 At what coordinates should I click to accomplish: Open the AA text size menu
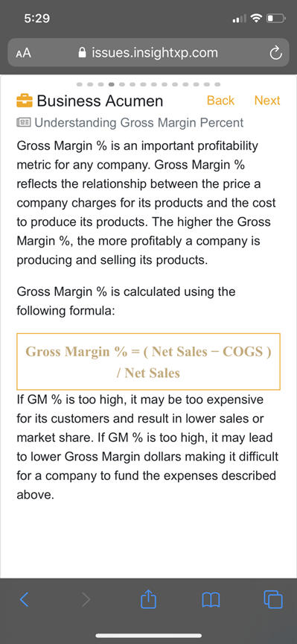(x=24, y=54)
